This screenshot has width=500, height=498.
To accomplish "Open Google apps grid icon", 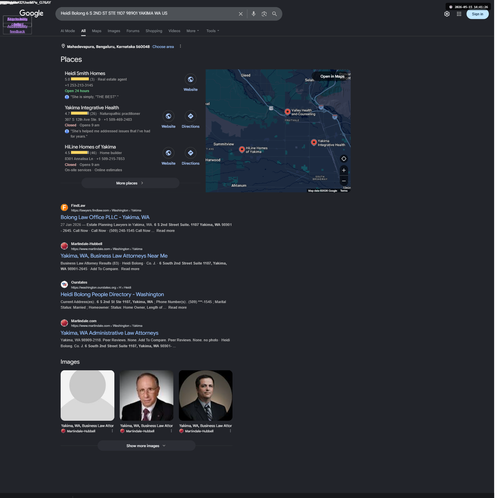I will click(x=459, y=14).
